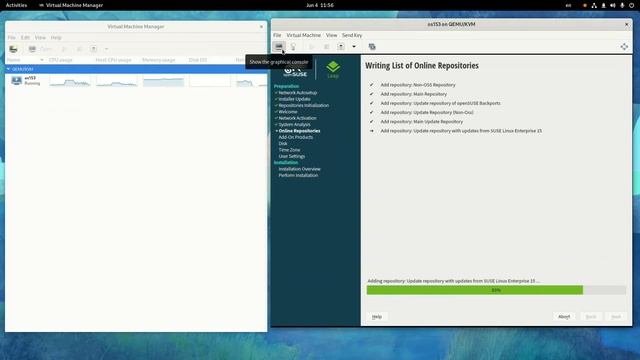This screenshot has height=360, width=640.
Task: Open the shutdown options dropdown arrow in VM window
Action: click(354, 47)
